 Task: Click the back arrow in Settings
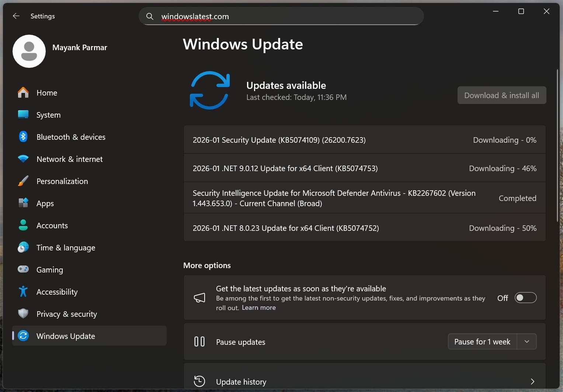16,16
